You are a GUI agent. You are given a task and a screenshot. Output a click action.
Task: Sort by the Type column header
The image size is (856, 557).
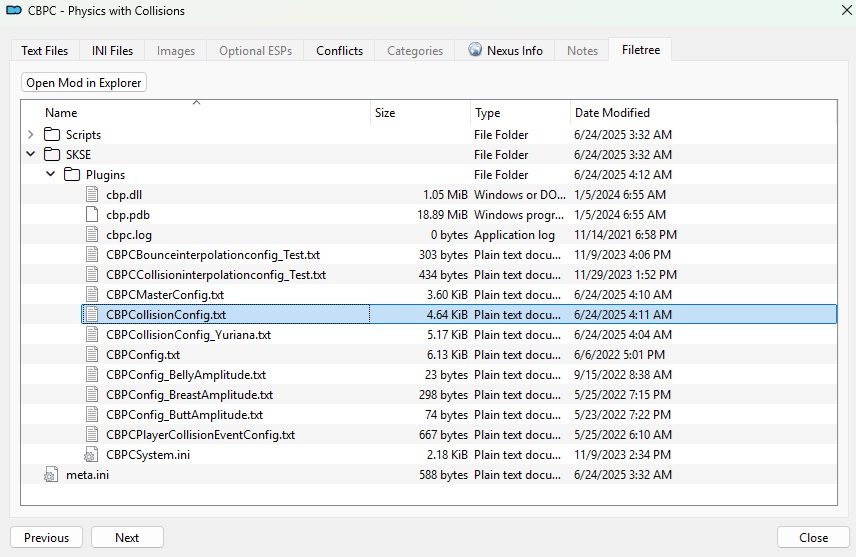point(520,112)
